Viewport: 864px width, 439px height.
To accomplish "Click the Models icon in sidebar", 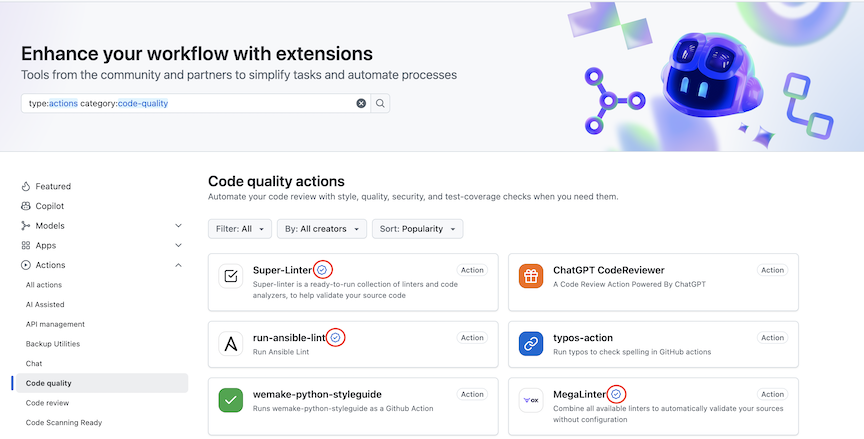I will click(25, 226).
